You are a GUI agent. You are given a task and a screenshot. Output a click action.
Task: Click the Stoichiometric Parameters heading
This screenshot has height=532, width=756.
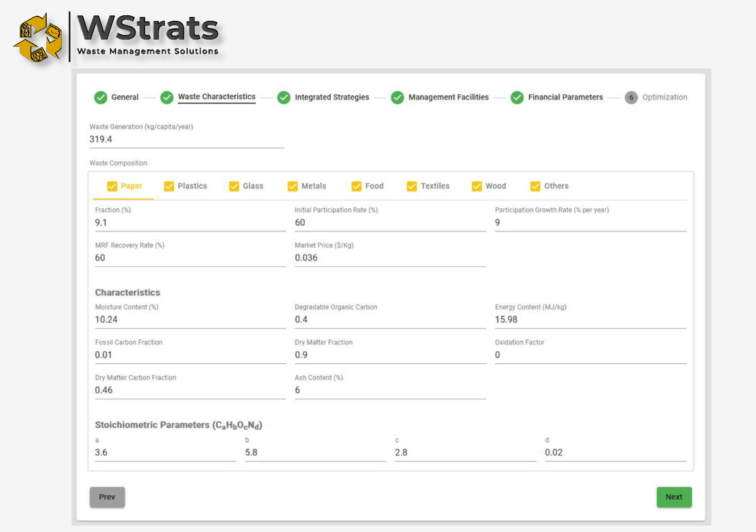click(178, 425)
